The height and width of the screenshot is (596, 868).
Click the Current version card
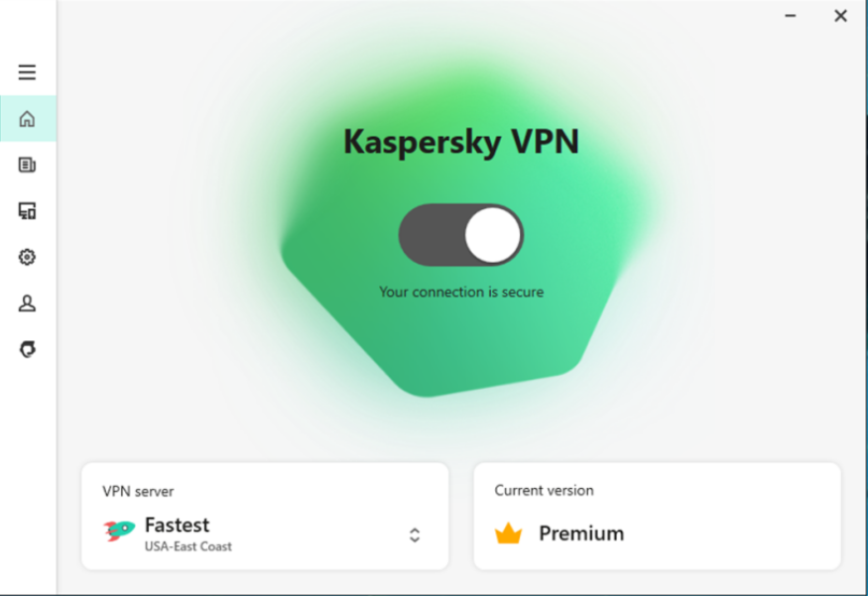[657, 516]
